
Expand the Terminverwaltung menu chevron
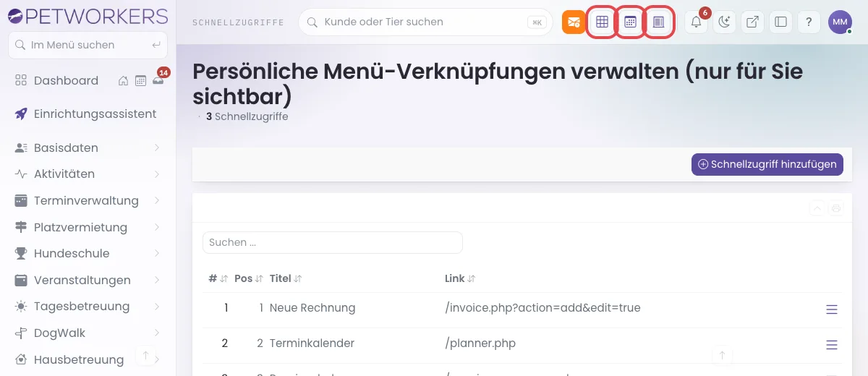pos(157,200)
